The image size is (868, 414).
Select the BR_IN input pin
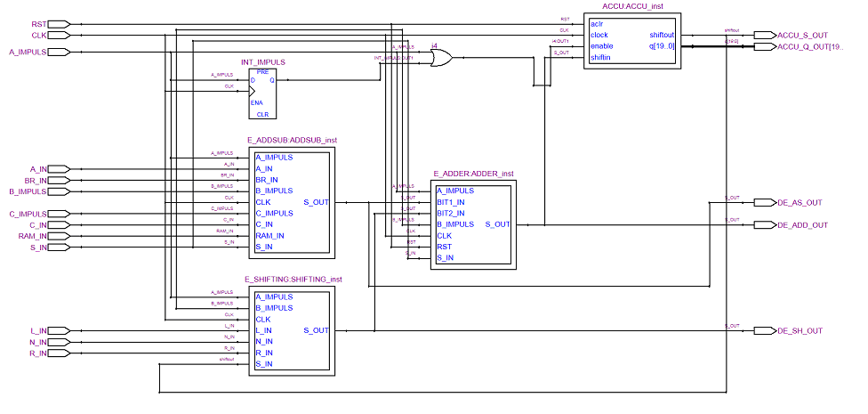60,180
